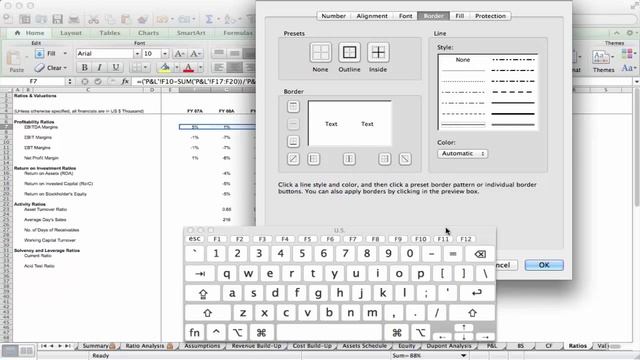Switch to the Number tab
Viewport: 640px width, 360px height.
click(x=333, y=16)
